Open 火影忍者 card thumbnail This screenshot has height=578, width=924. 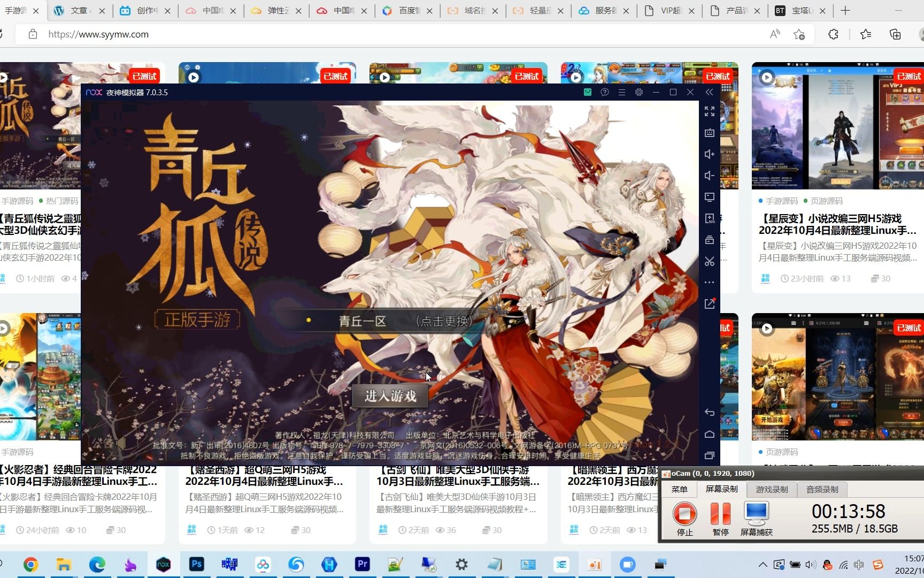[40, 377]
